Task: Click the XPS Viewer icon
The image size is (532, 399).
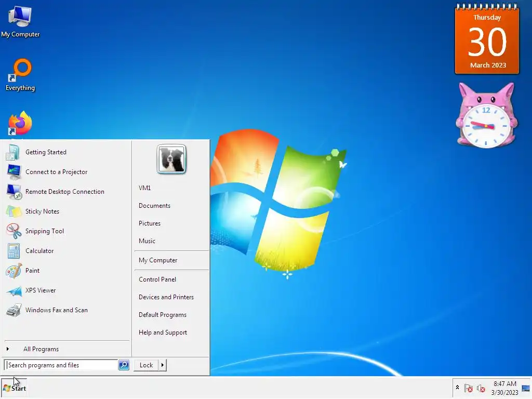Action: click(x=14, y=290)
